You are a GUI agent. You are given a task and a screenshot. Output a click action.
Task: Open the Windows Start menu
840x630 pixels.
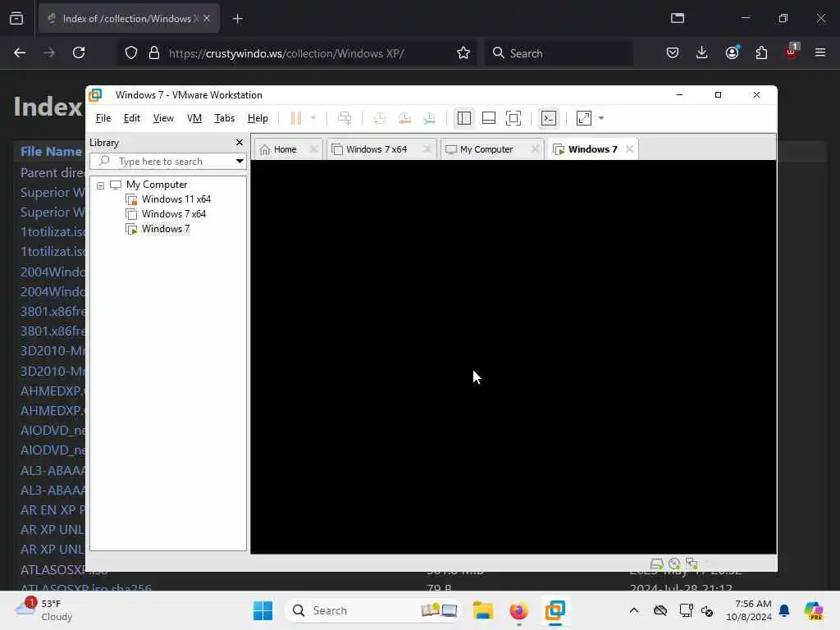(262, 610)
